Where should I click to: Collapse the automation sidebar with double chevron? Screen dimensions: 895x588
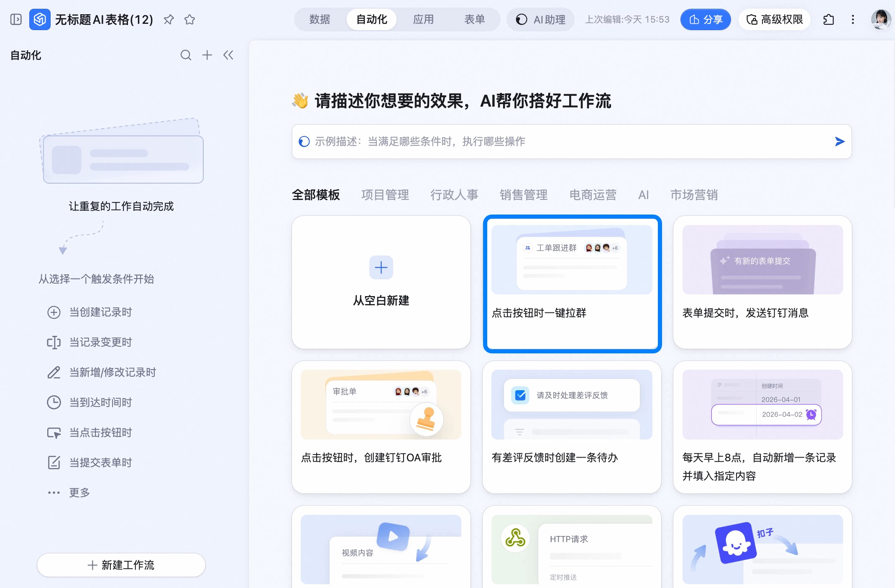coord(228,55)
